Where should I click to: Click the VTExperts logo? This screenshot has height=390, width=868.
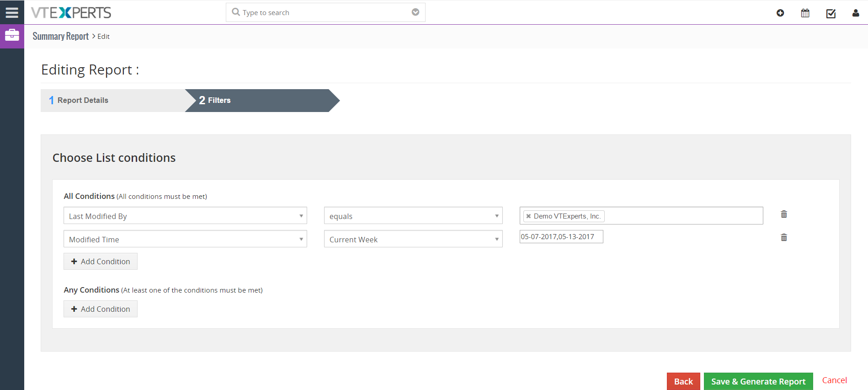coord(71,12)
